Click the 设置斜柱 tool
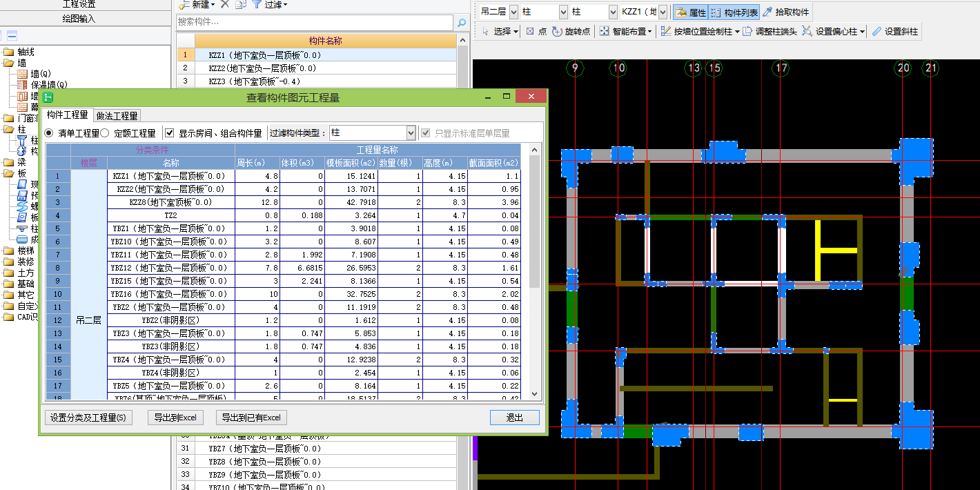 click(x=895, y=32)
